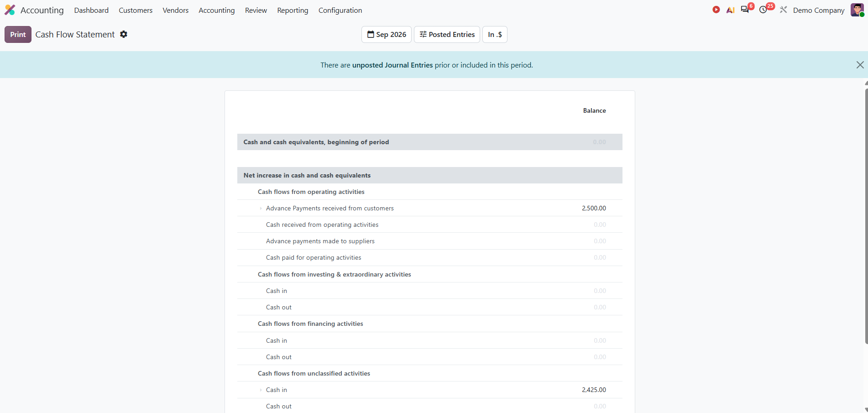The image size is (868, 413).
Task: Open the Configuration menu
Action: (340, 10)
